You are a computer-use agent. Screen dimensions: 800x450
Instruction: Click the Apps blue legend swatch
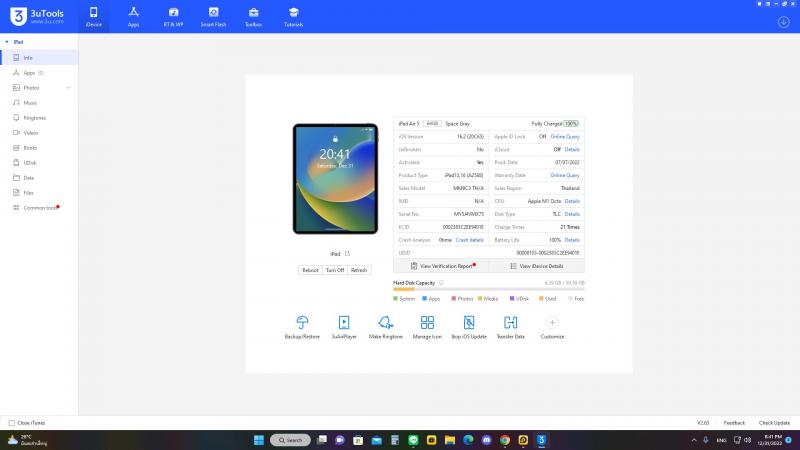(x=424, y=298)
